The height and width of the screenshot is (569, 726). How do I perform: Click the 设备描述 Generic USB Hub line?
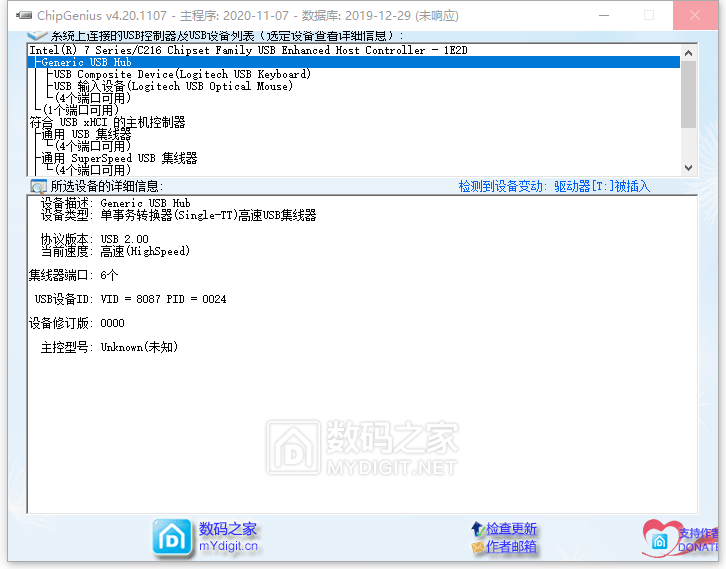coord(115,203)
